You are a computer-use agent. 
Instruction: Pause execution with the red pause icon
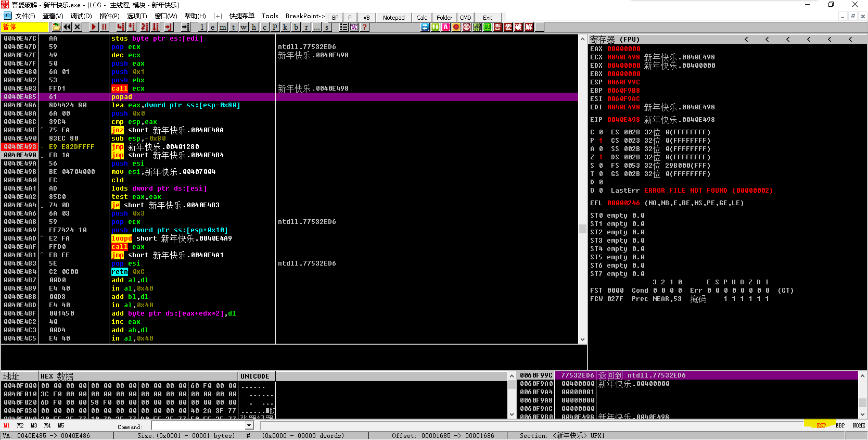104,27
